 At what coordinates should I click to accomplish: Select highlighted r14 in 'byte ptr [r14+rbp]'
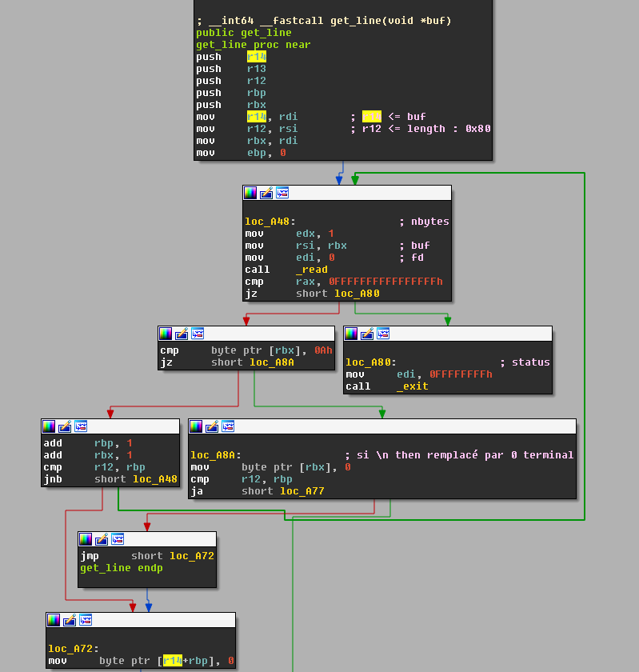[x=173, y=661]
